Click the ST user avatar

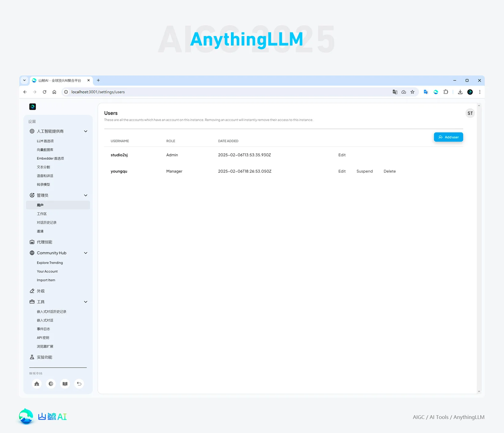pos(470,113)
